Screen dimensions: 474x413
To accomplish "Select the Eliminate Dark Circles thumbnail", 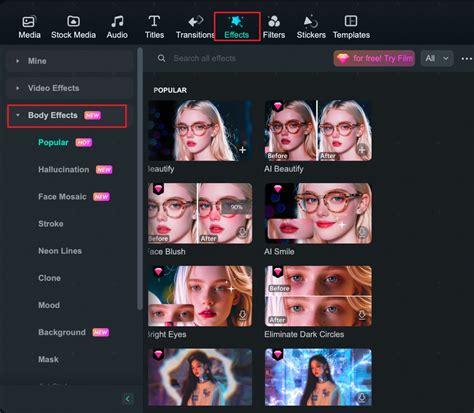I will pyautogui.click(x=318, y=296).
